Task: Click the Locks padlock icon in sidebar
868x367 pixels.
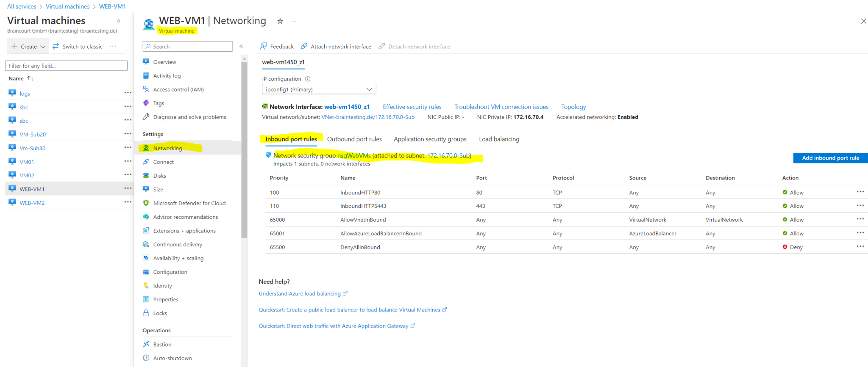Action: click(x=146, y=313)
